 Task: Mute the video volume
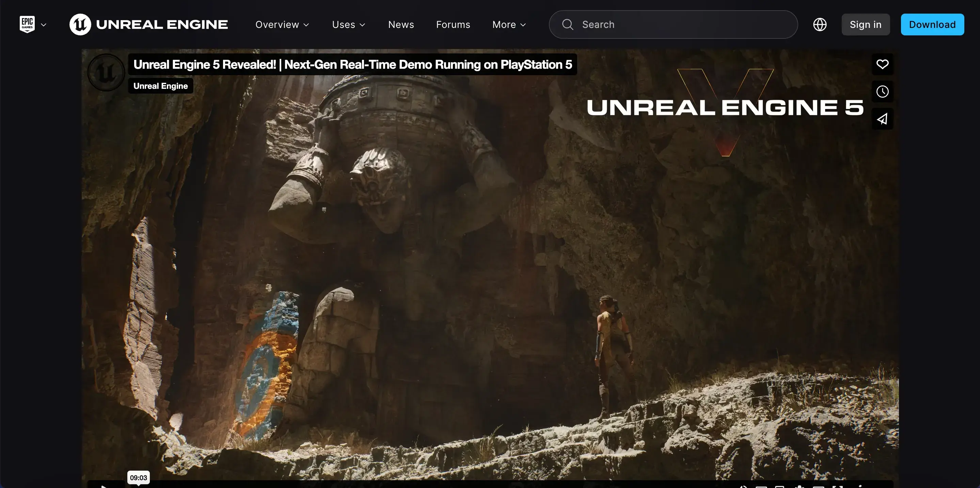click(743, 487)
